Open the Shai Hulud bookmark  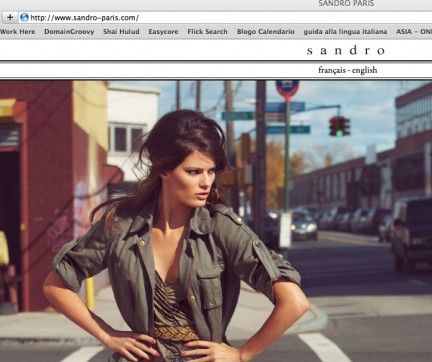pos(121,32)
